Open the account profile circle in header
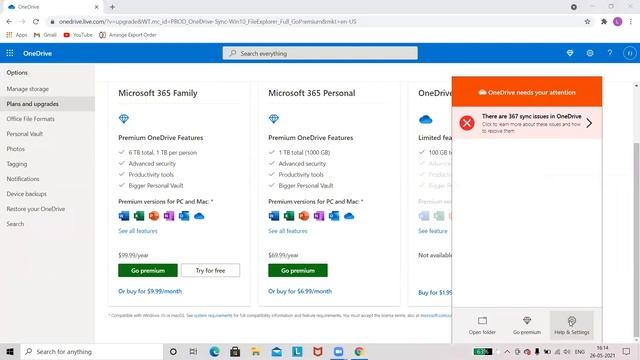Viewport: 640px width, 360px height. (629, 53)
